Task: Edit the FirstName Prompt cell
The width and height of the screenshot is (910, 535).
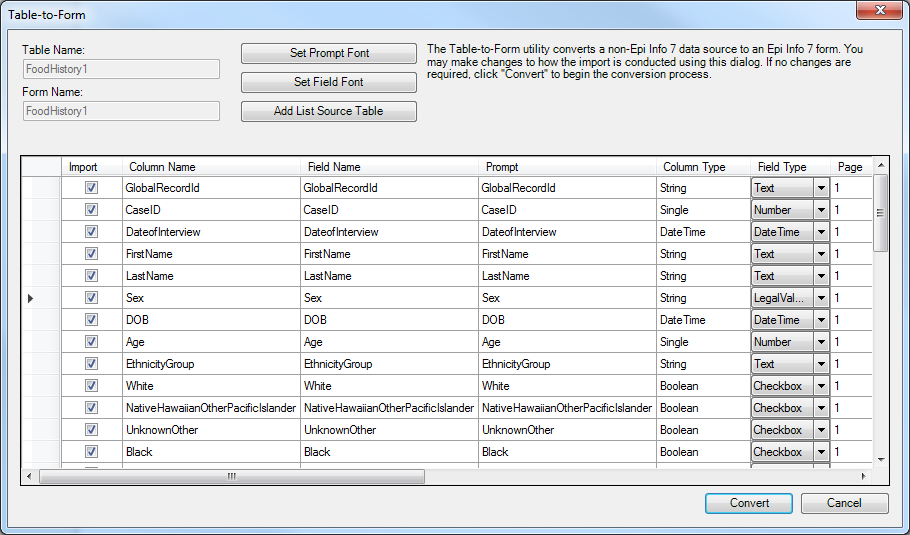Action: pyautogui.click(x=568, y=254)
